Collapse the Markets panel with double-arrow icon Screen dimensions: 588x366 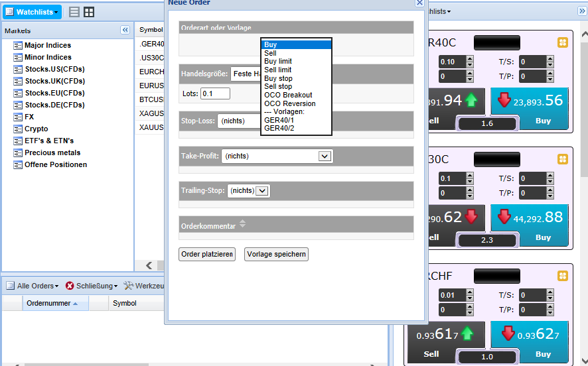[125, 30]
